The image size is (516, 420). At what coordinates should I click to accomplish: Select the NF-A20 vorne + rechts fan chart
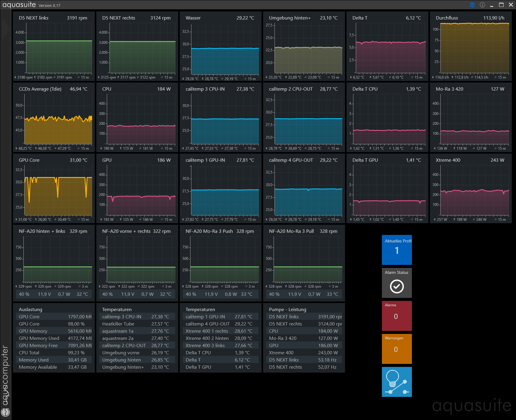pos(137,263)
